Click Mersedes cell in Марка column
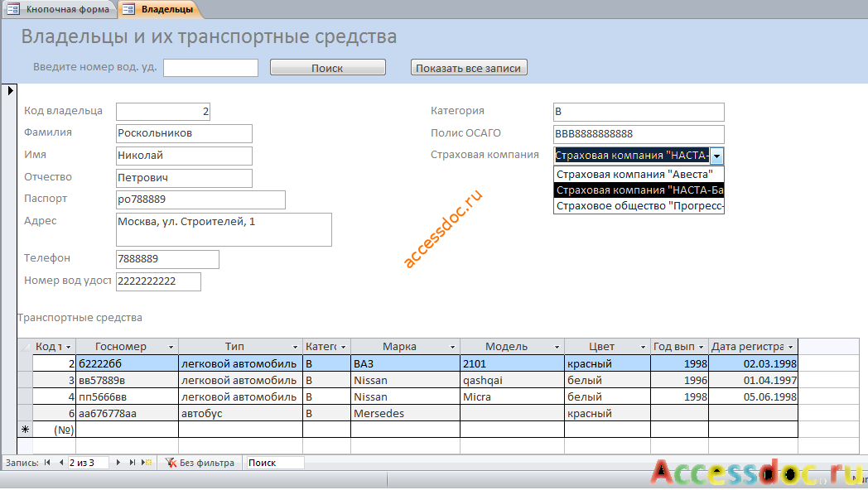 pos(405,413)
